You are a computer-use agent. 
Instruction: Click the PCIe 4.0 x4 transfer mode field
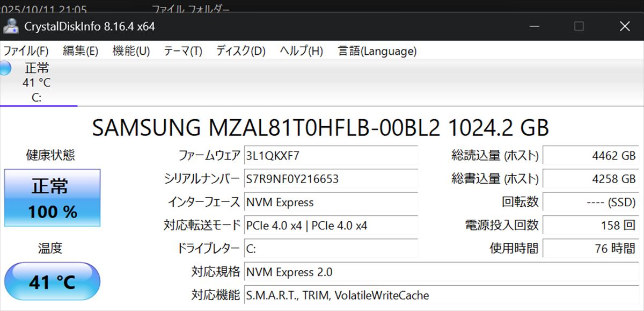pos(331,225)
